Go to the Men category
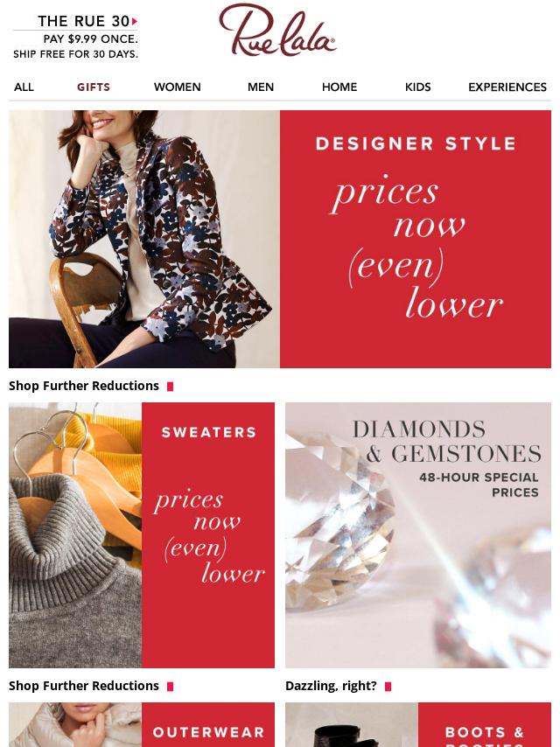 point(261,87)
